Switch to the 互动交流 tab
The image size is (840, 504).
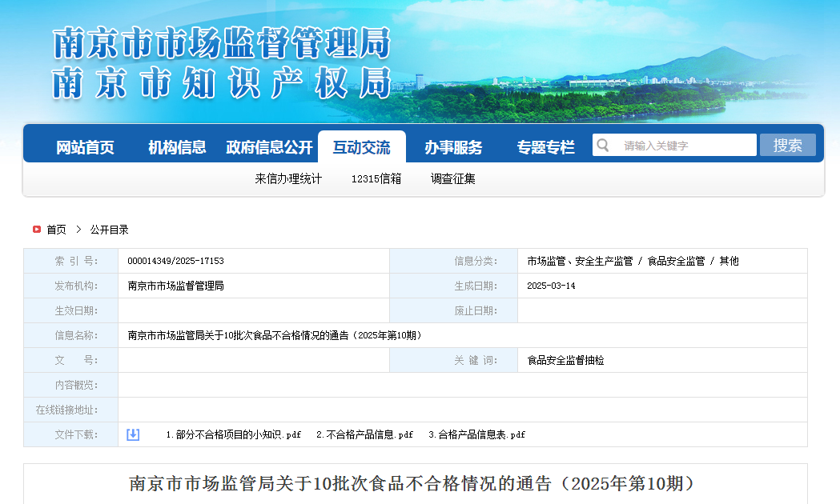tap(362, 147)
